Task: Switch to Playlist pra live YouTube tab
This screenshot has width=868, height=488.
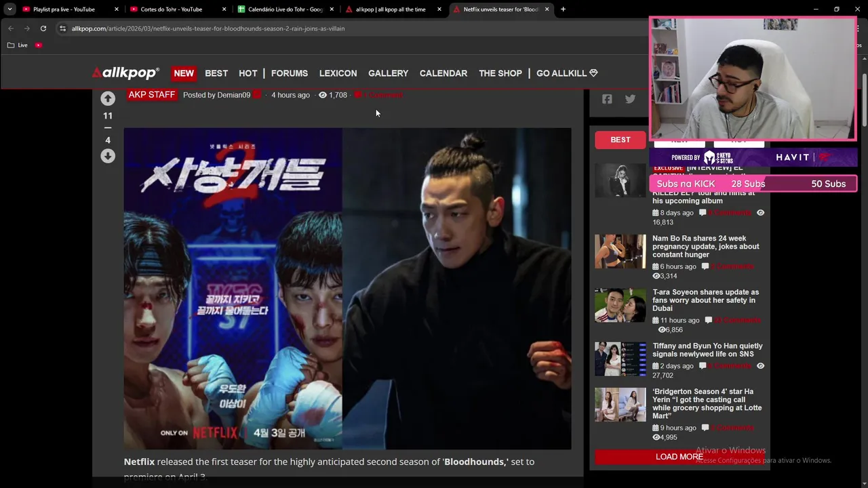Action: pos(64,9)
